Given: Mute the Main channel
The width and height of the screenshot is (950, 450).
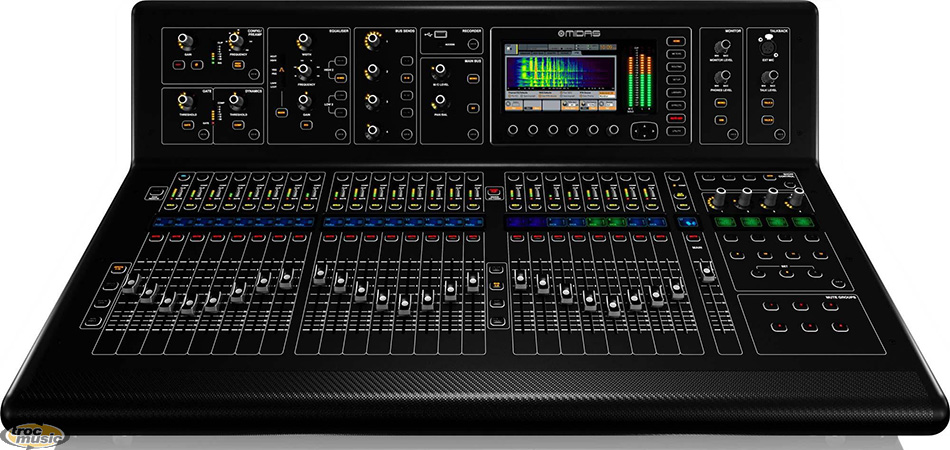Looking at the screenshot, I should (x=692, y=237).
